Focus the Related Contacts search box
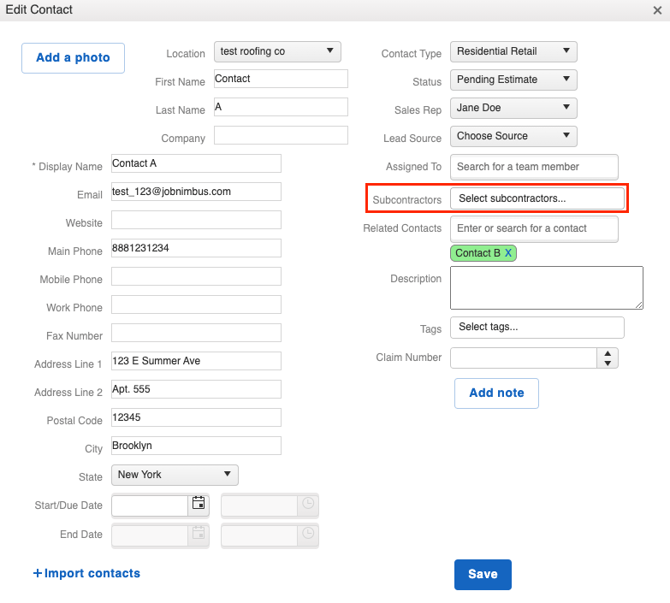The height and width of the screenshot is (603, 670). [x=534, y=229]
